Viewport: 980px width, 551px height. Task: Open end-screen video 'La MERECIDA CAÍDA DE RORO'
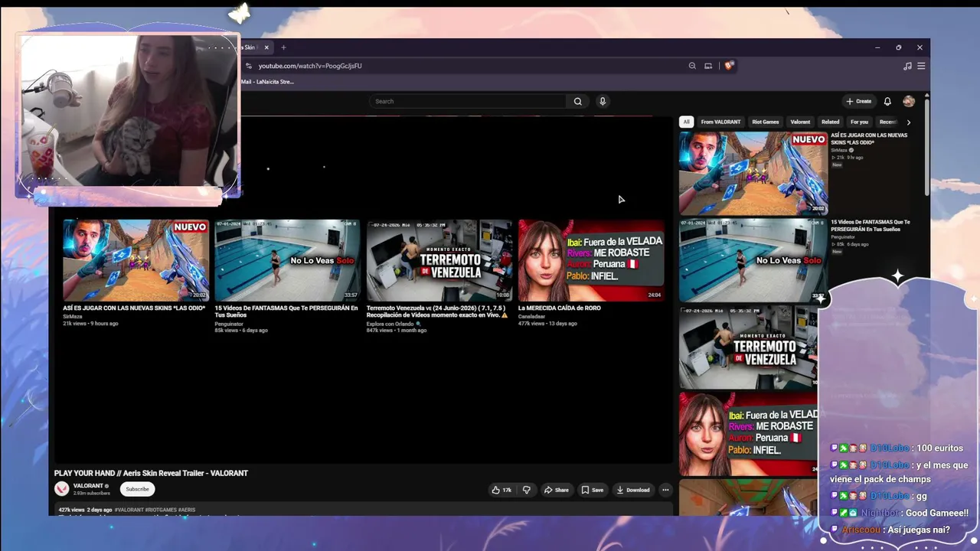pyautogui.click(x=590, y=260)
